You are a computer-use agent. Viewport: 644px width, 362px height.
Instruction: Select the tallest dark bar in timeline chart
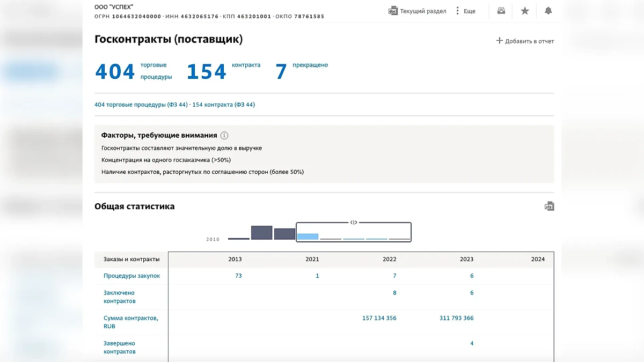(261, 232)
